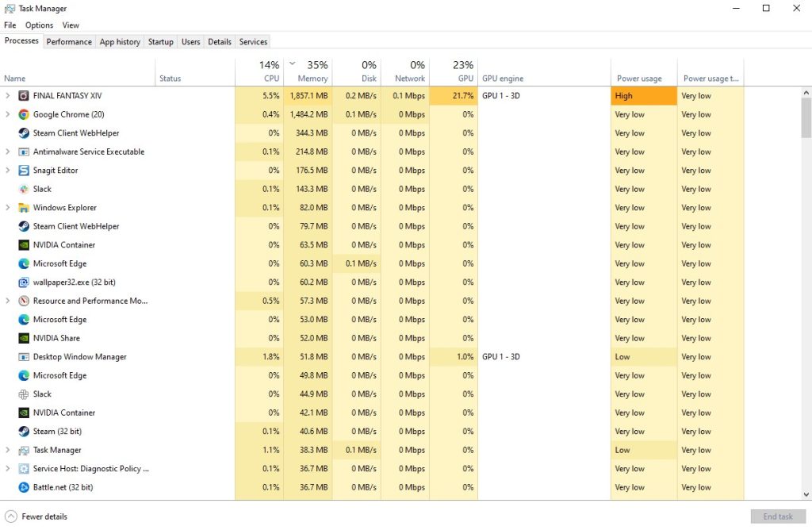This screenshot has height=530, width=812.
Task: Collapse view with Fewer details arrow icon
Action: pos(11,517)
